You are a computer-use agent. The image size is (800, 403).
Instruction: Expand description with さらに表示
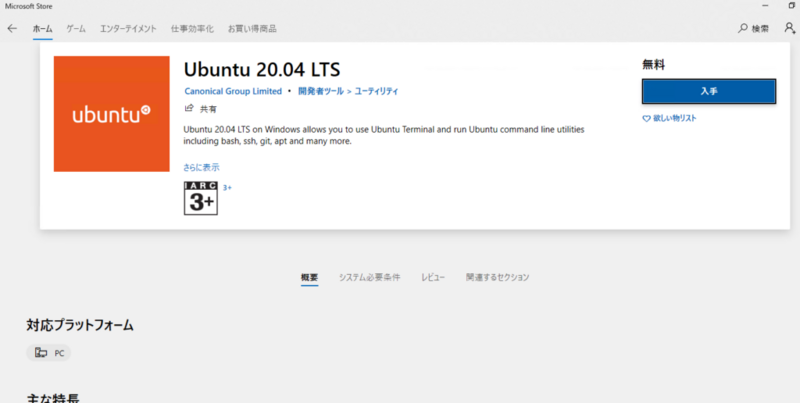tap(201, 167)
